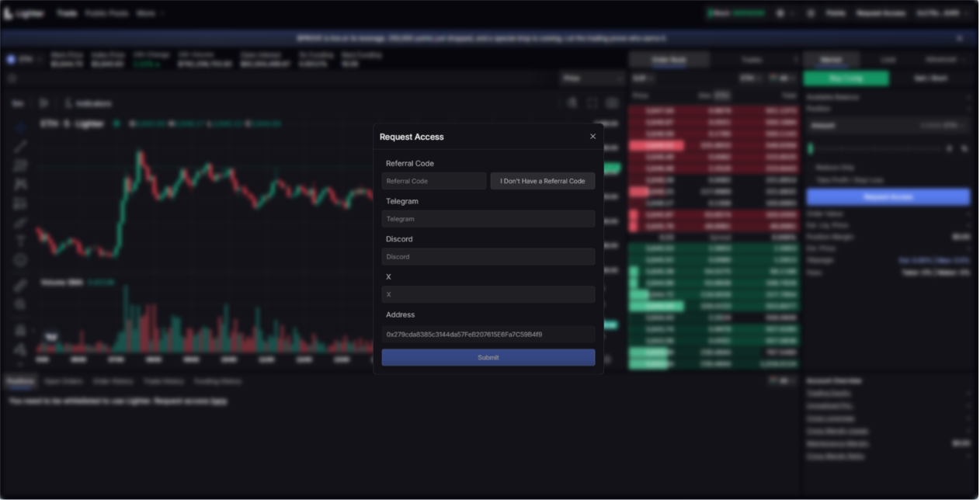Expand the More menu in navbar
The image size is (980, 500).
coord(150,13)
